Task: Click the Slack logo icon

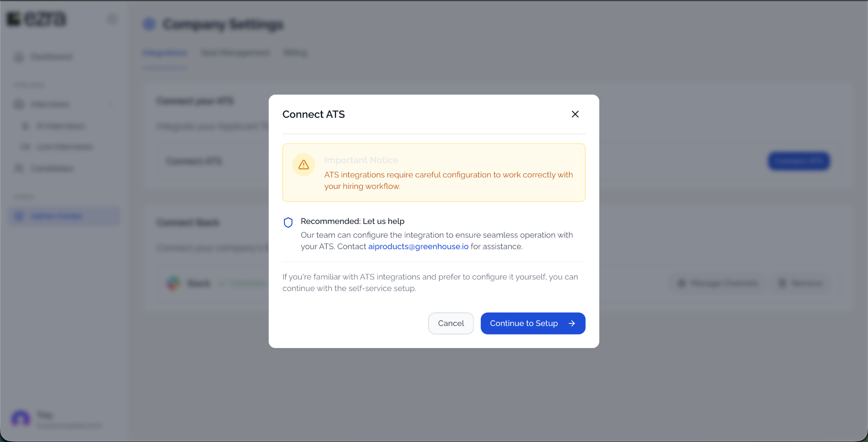Action: 173,283
